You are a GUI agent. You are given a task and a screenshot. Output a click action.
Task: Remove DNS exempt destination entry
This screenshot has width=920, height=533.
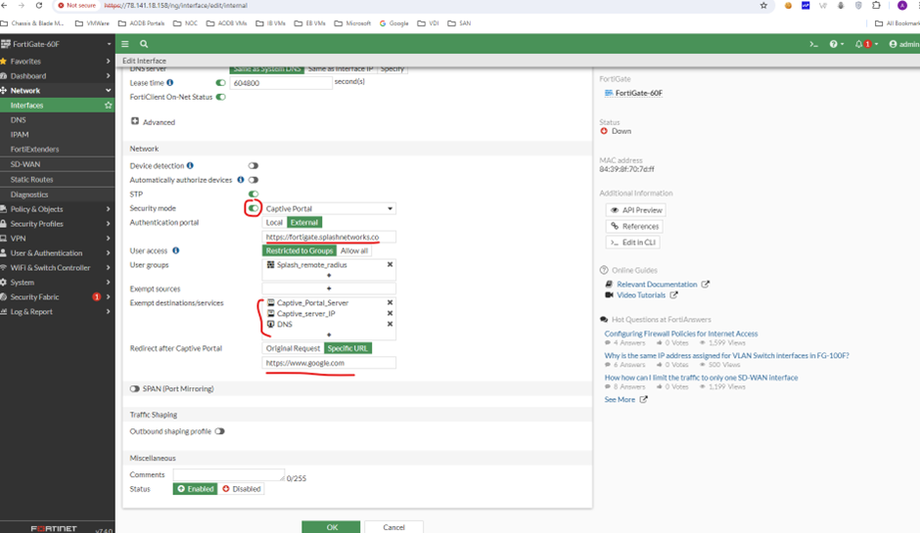[x=390, y=324]
